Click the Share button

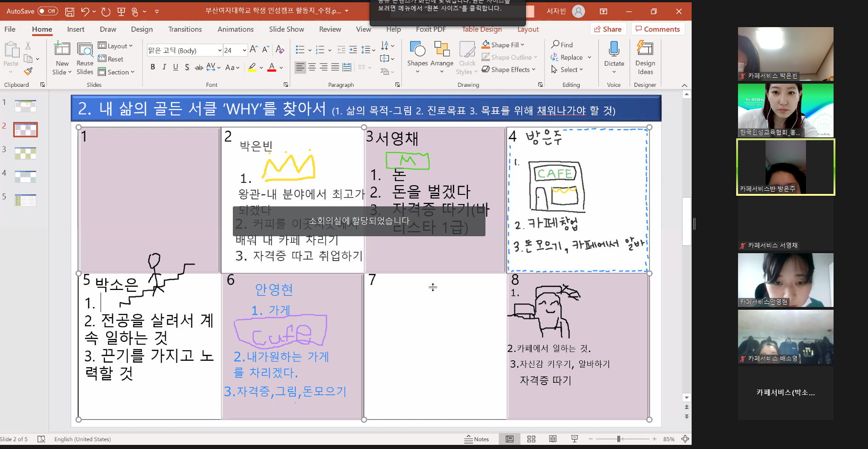click(608, 29)
